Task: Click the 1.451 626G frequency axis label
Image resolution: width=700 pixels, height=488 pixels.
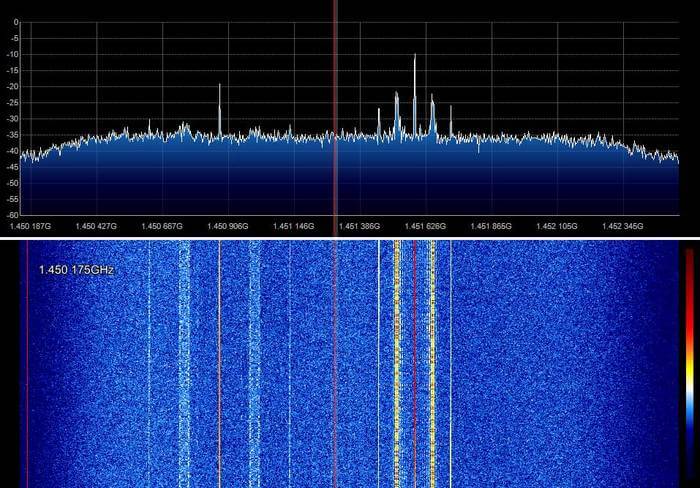Action: tap(425, 226)
